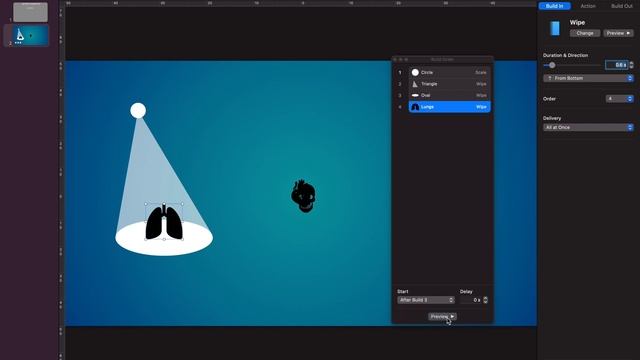Click the Wipe effect label for Triangle
The width and height of the screenshot is (640, 360).
click(x=481, y=84)
